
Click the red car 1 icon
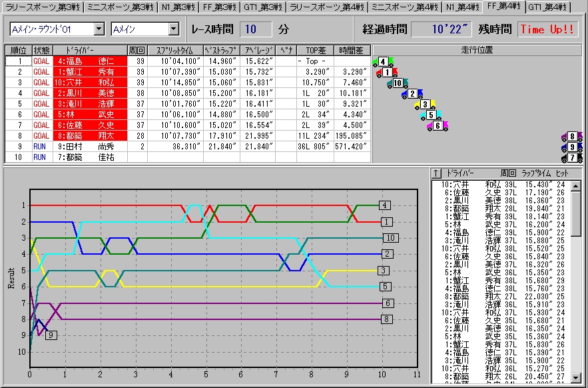click(387, 72)
